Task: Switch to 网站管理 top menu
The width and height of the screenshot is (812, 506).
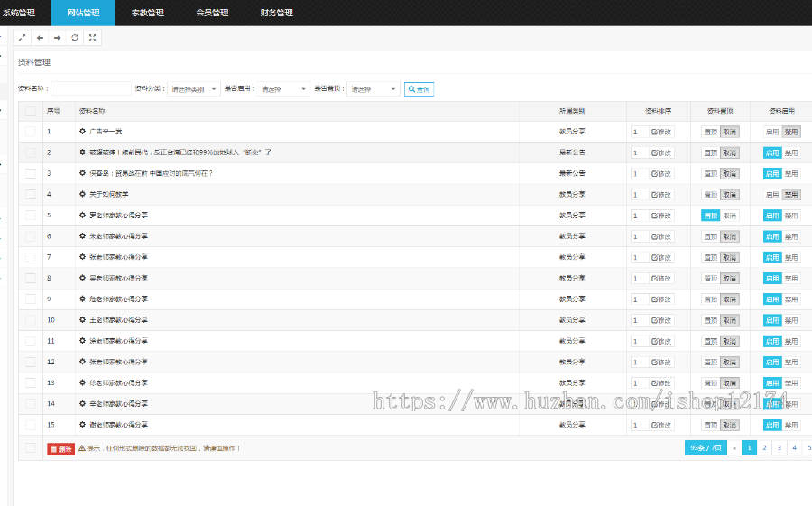Action: pos(83,13)
